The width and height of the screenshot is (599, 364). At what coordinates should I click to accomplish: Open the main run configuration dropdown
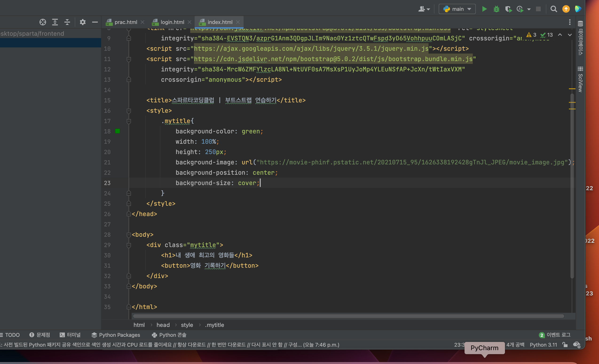pyautogui.click(x=457, y=9)
